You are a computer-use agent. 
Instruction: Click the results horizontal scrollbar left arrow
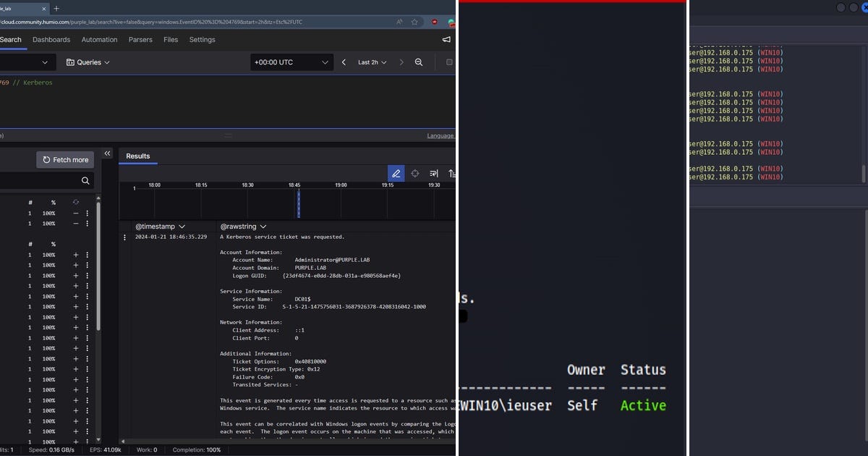coord(122,441)
